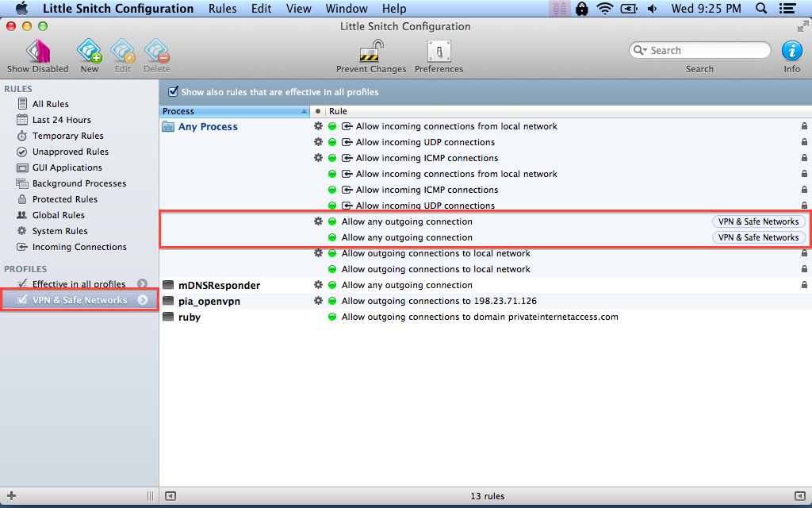Click the Private Internet Access menu bar icon

pyautogui.click(x=582, y=8)
